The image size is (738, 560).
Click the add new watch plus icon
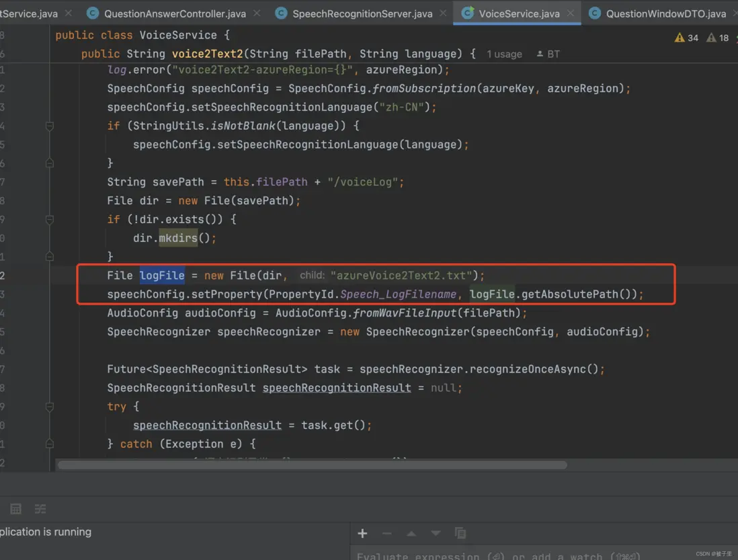(x=362, y=533)
